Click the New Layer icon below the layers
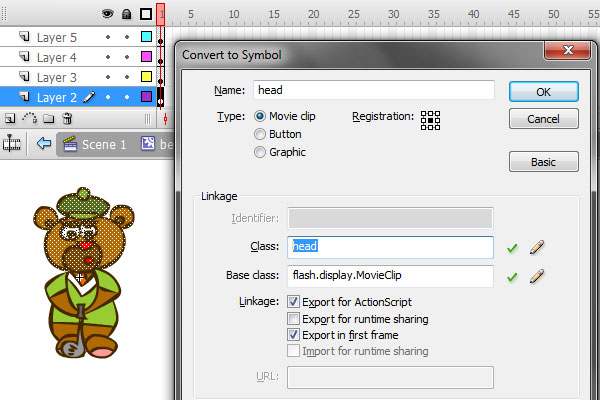The height and width of the screenshot is (400, 600). (x=10, y=119)
